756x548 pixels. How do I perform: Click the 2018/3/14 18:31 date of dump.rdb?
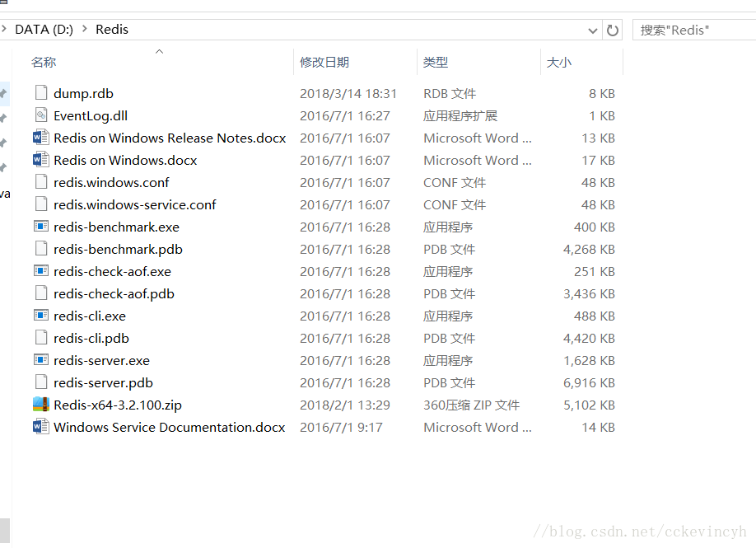348,94
